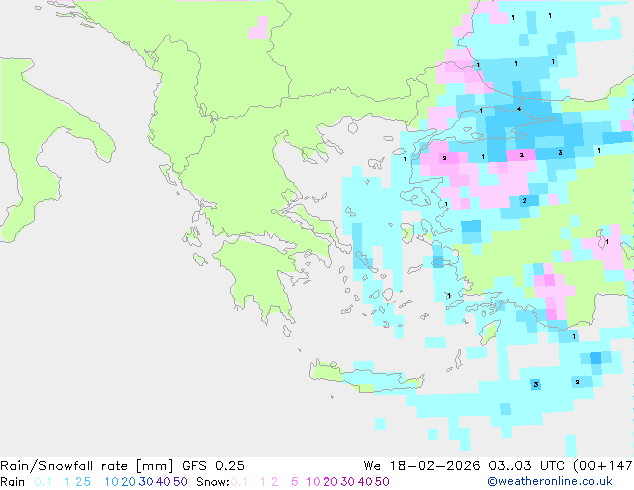This screenshot has width=634, height=490.
Task: Click the "Rain/Snowfall rate [mm]" title text
Action: [x=87, y=466]
